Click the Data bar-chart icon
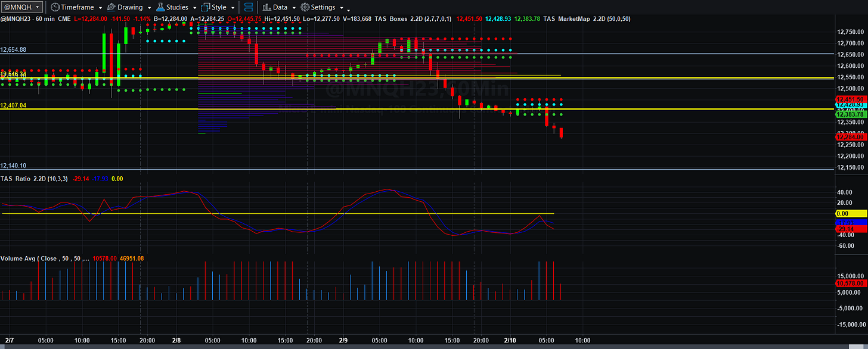 (267, 7)
